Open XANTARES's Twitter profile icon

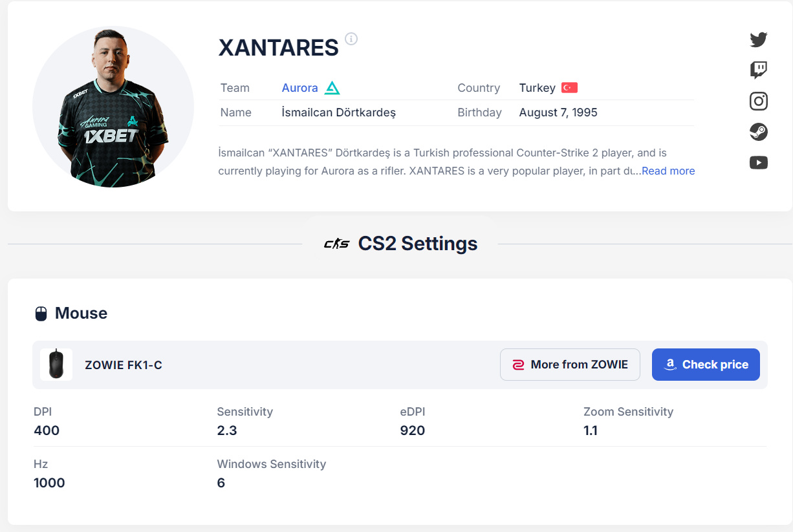(759, 39)
